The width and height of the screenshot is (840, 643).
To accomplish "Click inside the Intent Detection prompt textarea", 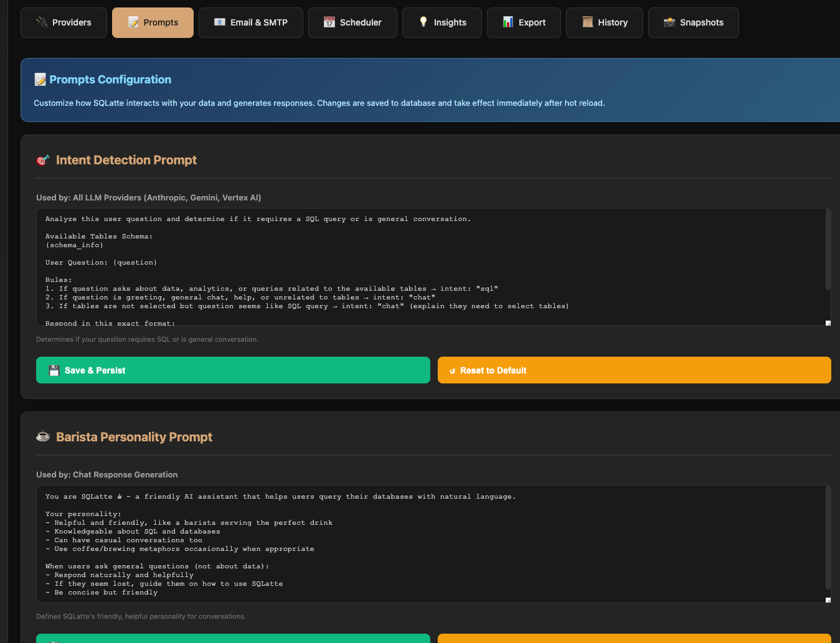I will click(430, 267).
